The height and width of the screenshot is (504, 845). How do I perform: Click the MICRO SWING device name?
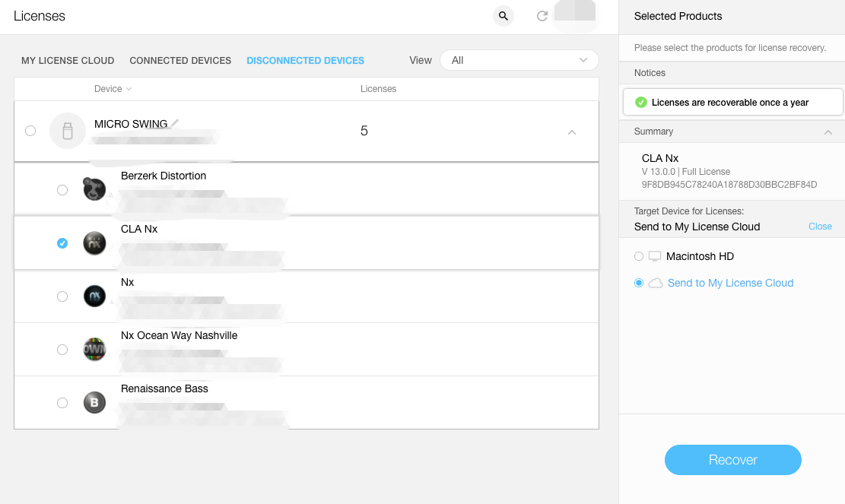(131, 124)
